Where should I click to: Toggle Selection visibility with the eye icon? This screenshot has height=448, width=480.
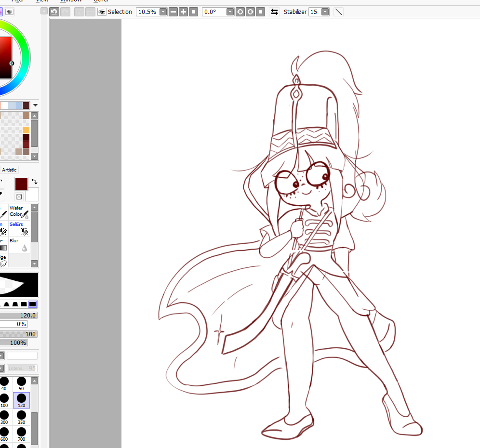click(x=102, y=12)
